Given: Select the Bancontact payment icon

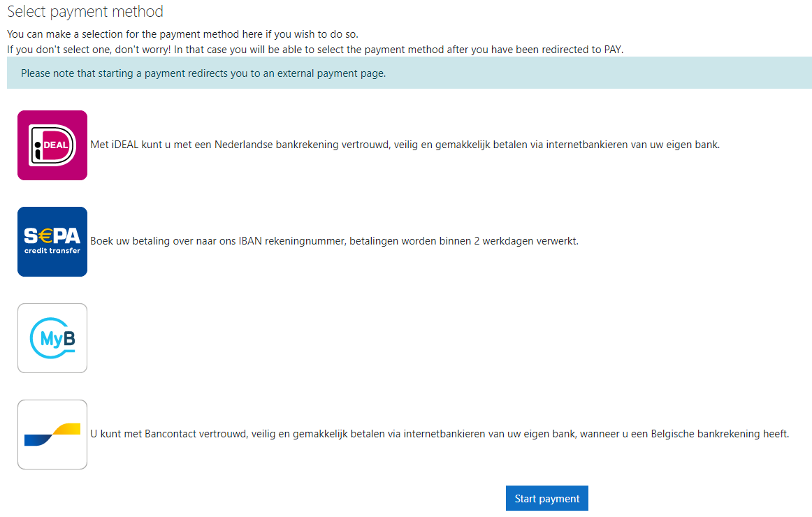Looking at the screenshot, I should (52, 435).
